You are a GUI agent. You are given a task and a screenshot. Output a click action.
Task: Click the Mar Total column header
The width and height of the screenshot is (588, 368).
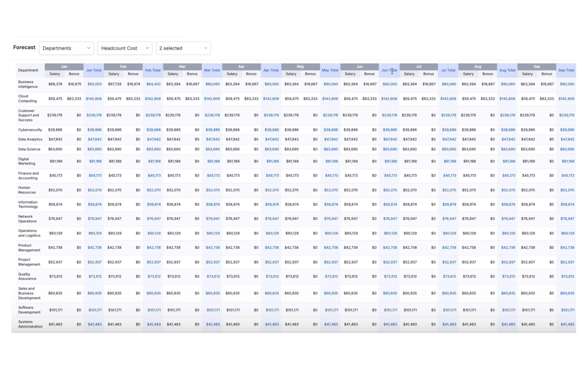click(212, 70)
